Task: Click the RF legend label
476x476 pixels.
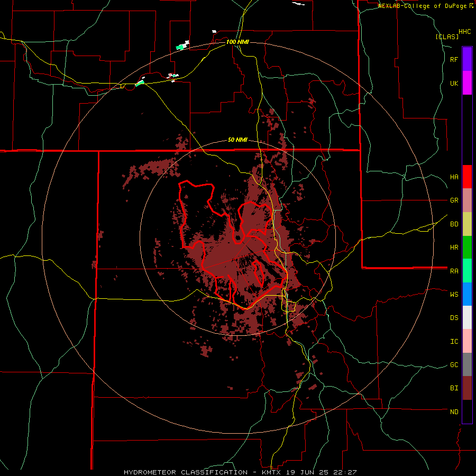Action: tap(454, 59)
